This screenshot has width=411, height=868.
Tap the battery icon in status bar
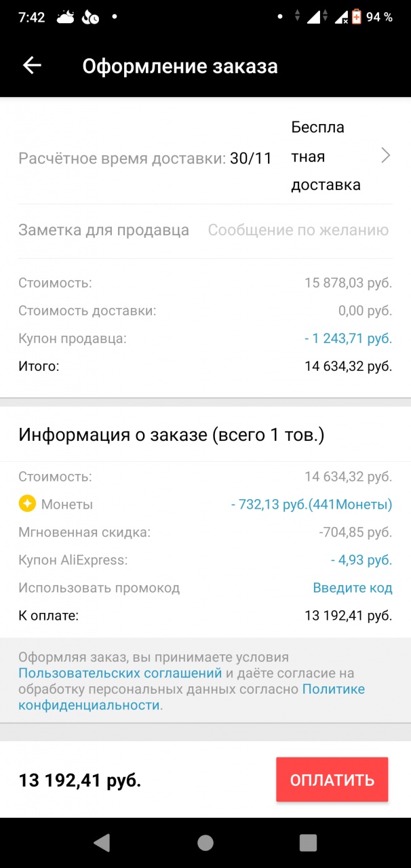[357, 17]
